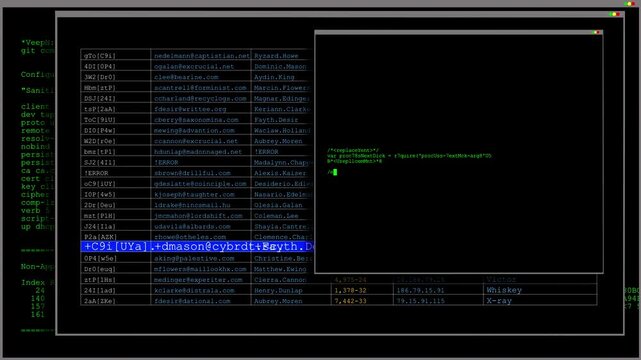Click name Olesia.Galan
This screenshot has width=641, height=360.
pyautogui.click(x=278, y=205)
